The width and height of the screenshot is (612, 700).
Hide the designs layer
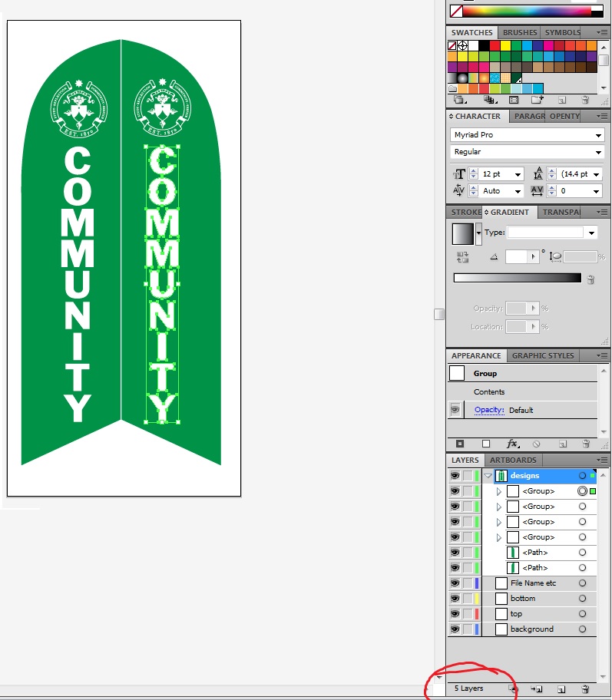point(455,476)
